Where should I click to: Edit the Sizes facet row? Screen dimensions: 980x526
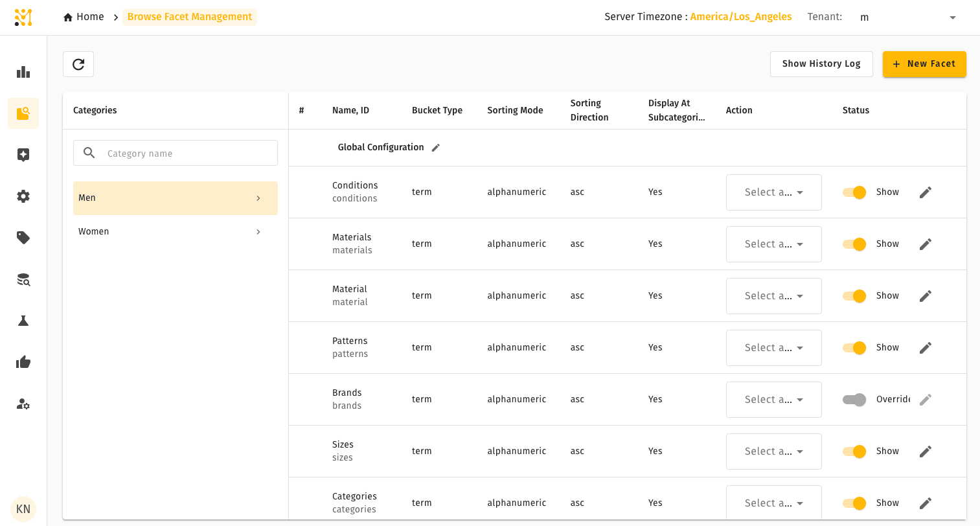coord(926,452)
